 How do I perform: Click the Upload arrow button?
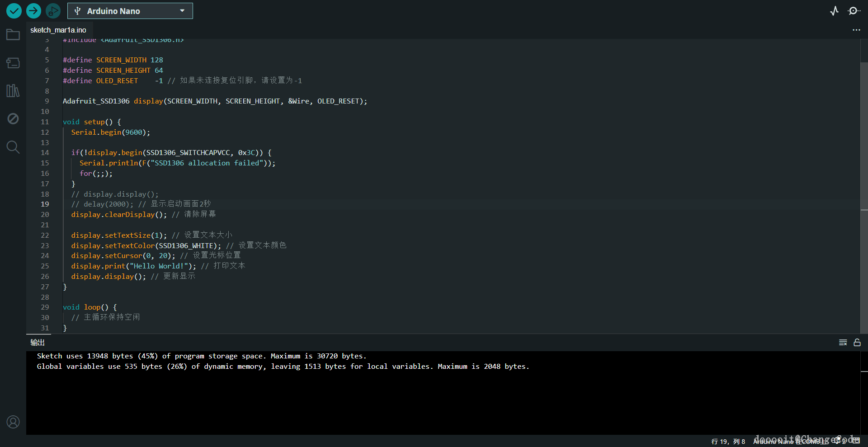[33, 11]
